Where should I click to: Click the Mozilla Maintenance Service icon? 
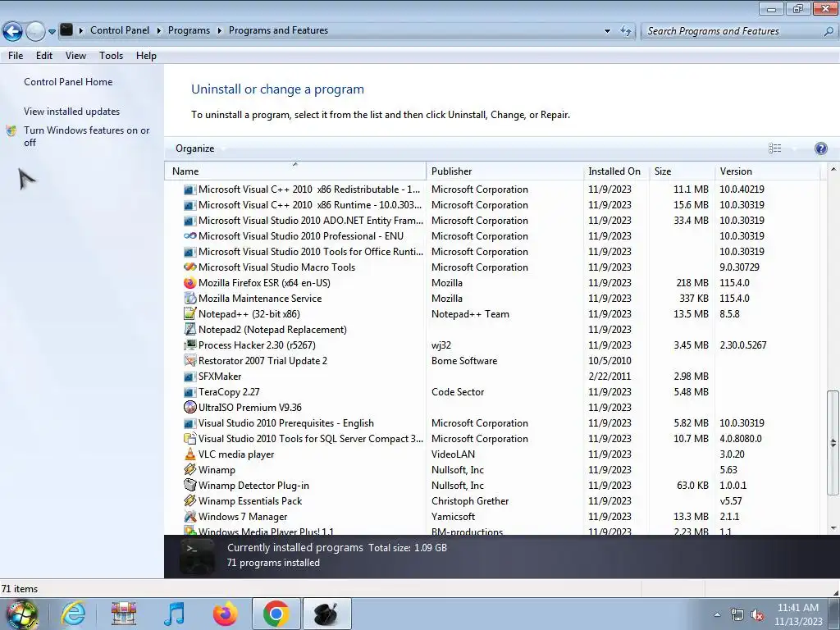189,298
